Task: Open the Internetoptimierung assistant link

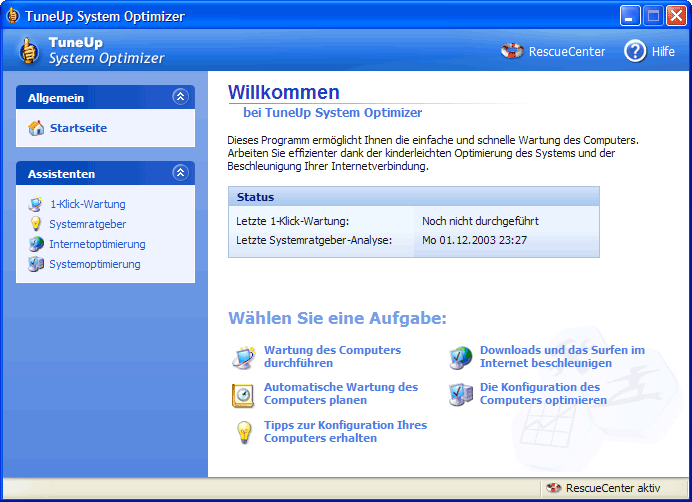Action: 97,244
